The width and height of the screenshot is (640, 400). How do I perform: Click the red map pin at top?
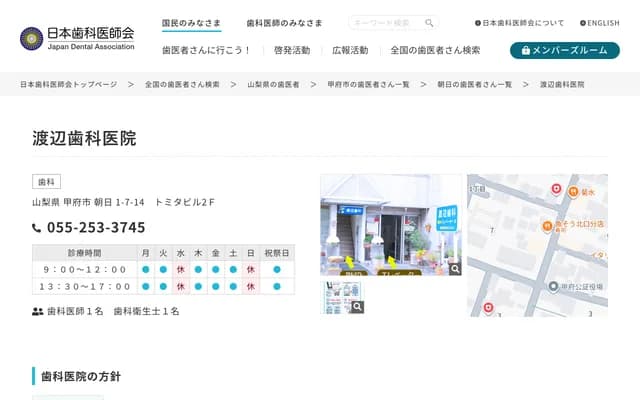click(x=556, y=189)
